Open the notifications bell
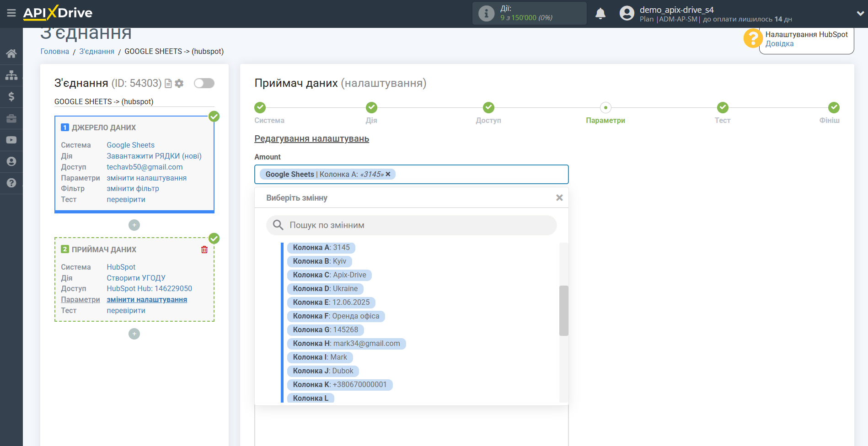The width and height of the screenshot is (868, 446). [600, 13]
